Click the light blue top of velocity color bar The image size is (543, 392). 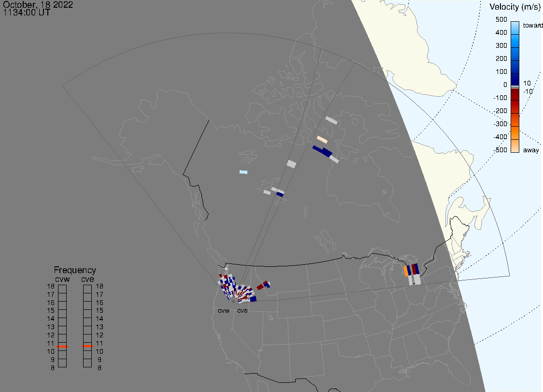pyautogui.click(x=515, y=27)
